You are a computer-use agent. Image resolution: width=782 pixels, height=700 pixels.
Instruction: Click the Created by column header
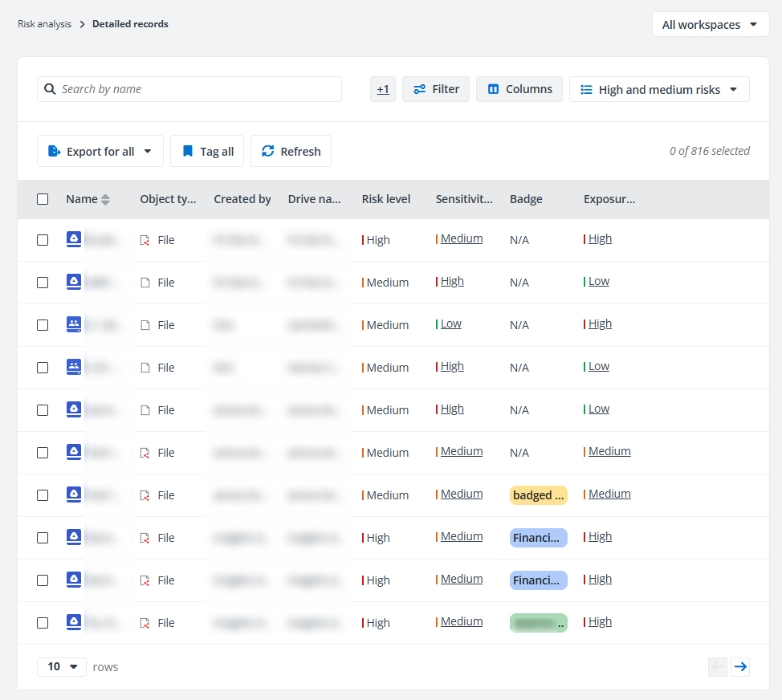pyautogui.click(x=242, y=199)
